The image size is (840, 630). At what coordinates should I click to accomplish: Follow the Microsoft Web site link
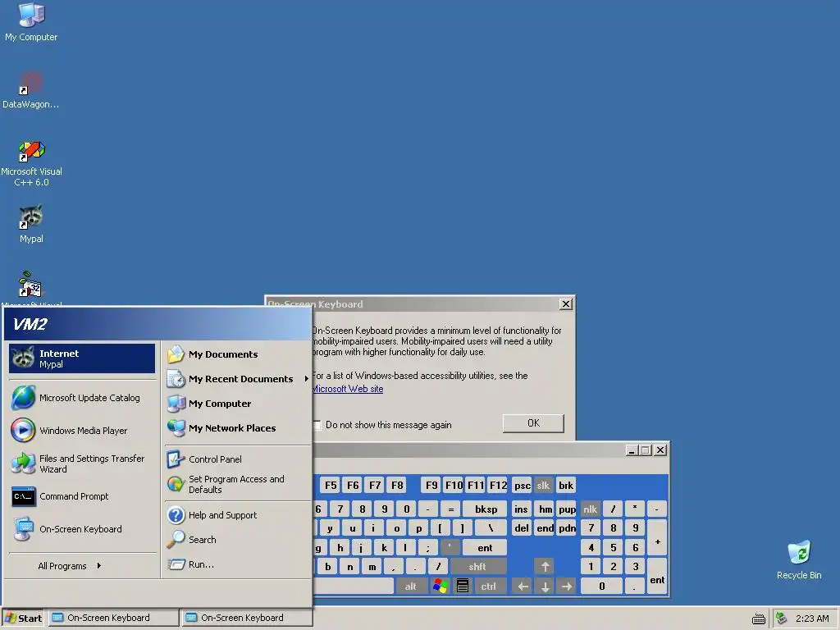pyautogui.click(x=348, y=389)
